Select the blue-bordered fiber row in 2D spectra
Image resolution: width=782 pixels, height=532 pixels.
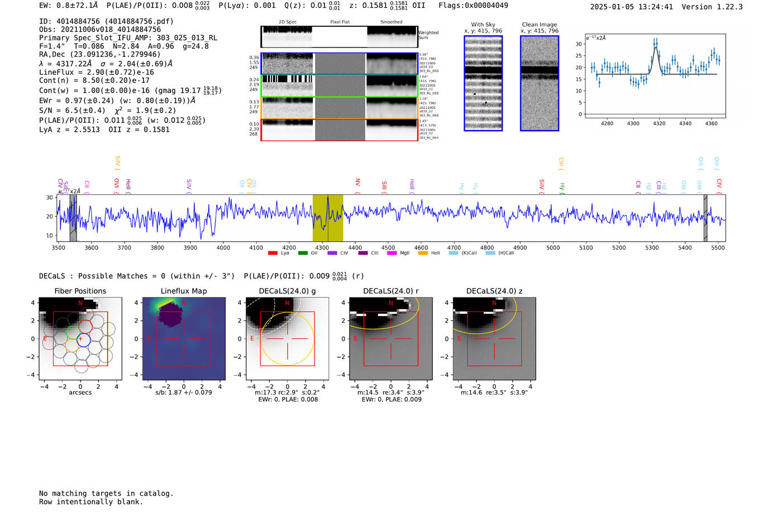pyautogui.click(x=340, y=64)
